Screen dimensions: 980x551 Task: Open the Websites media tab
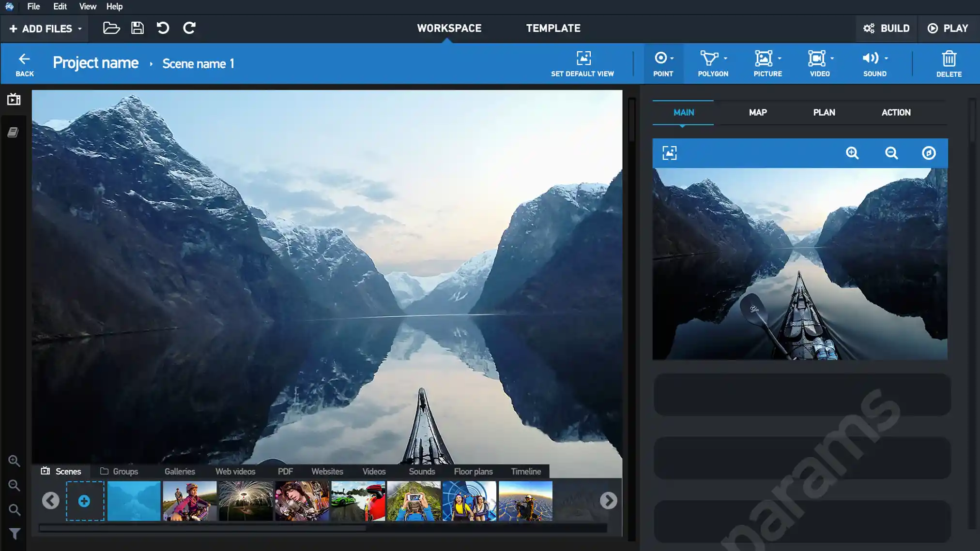[327, 471]
